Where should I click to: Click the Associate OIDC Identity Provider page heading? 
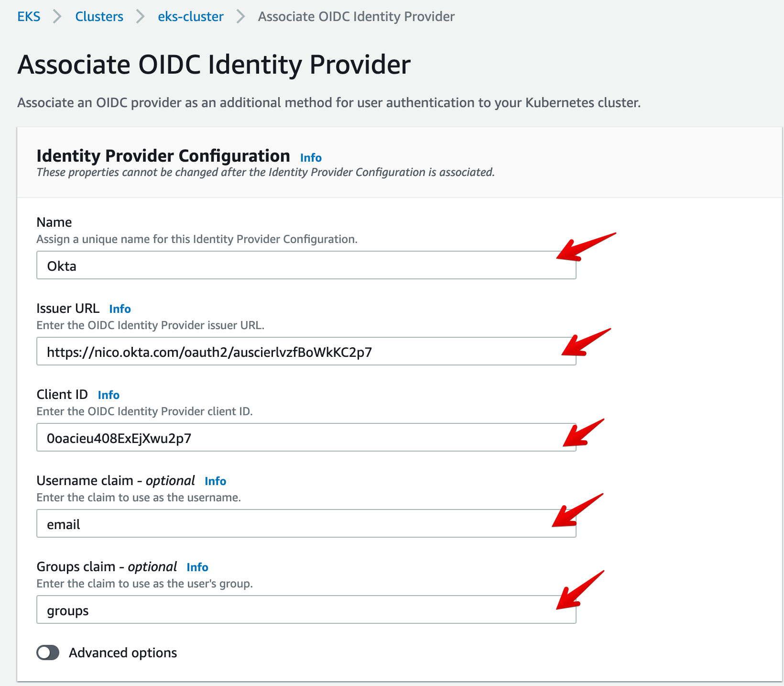pyautogui.click(x=214, y=65)
